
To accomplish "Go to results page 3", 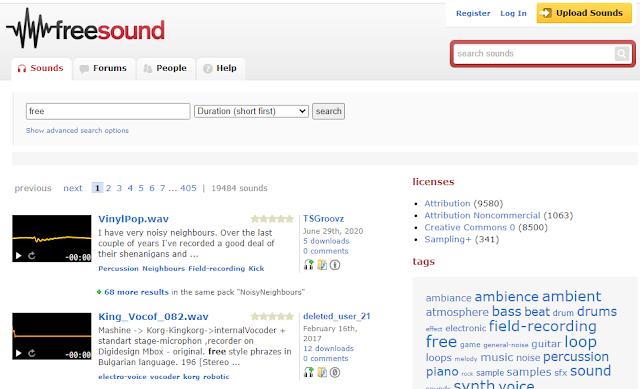I will point(119,188).
